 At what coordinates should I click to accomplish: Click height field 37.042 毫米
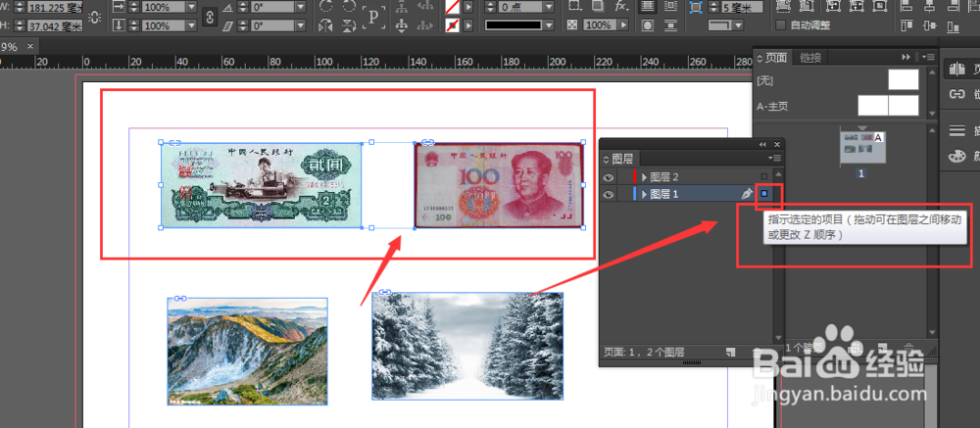(55, 26)
